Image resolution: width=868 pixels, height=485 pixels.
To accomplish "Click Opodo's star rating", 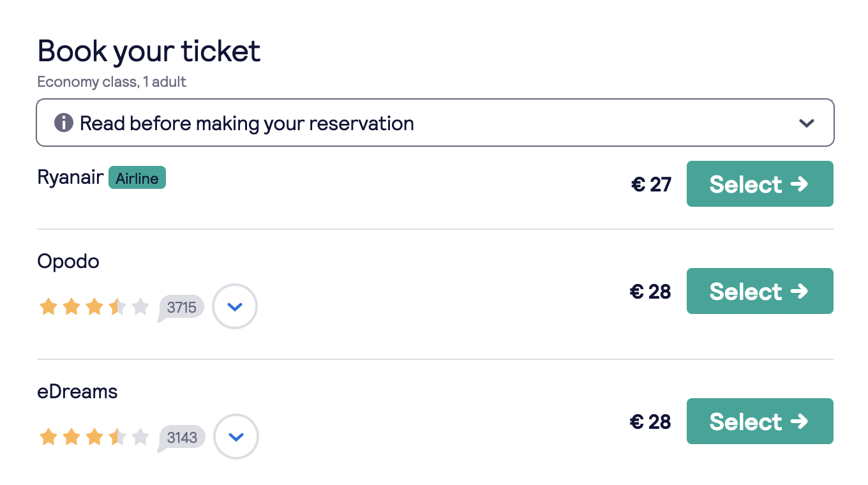I will click(x=94, y=307).
